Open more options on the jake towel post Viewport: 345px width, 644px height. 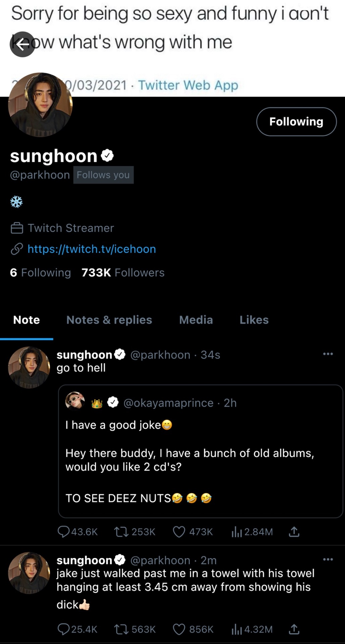coord(328,559)
